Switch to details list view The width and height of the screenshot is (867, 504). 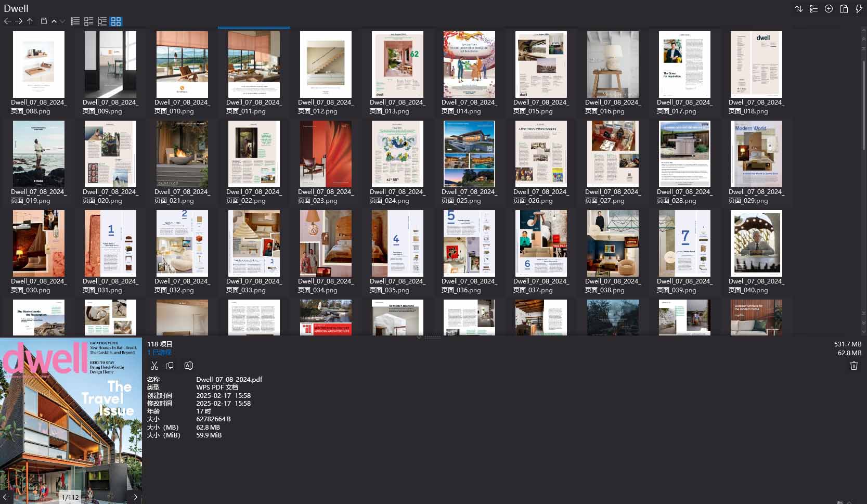pos(89,21)
